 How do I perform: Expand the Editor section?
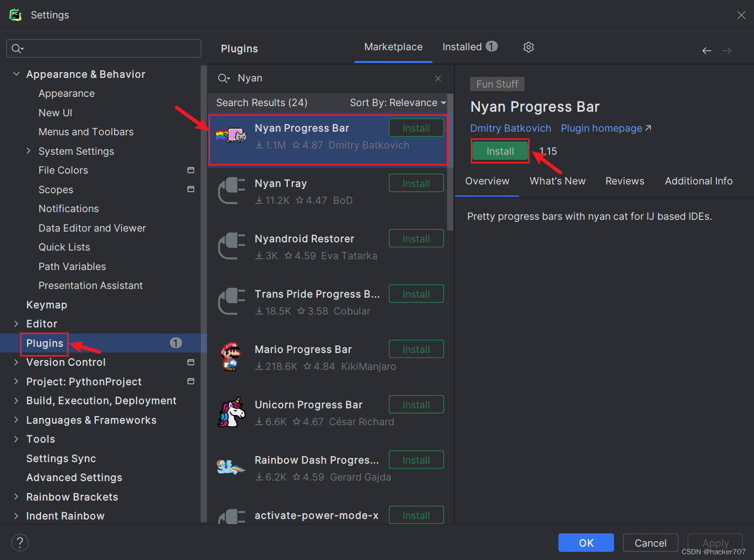coord(16,324)
